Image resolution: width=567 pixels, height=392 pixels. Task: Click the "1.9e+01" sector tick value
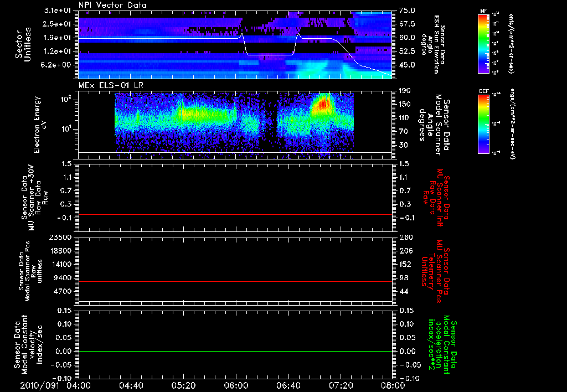58,38
